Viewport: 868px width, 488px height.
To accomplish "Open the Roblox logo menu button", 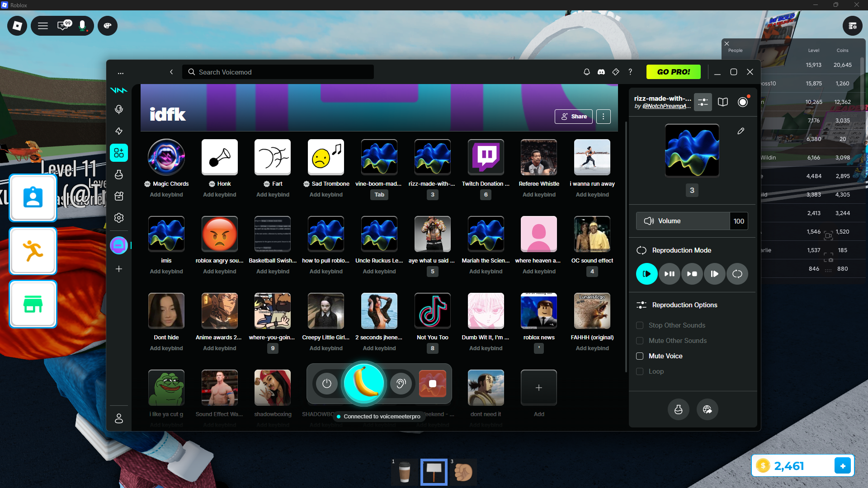I will tap(17, 26).
